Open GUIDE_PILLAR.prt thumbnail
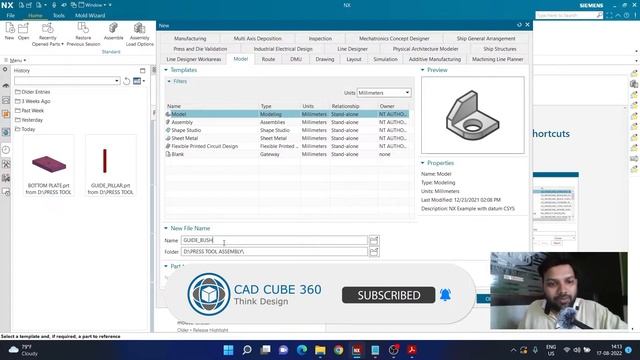The width and height of the screenshot is (640, 360). tap(110, 166)
